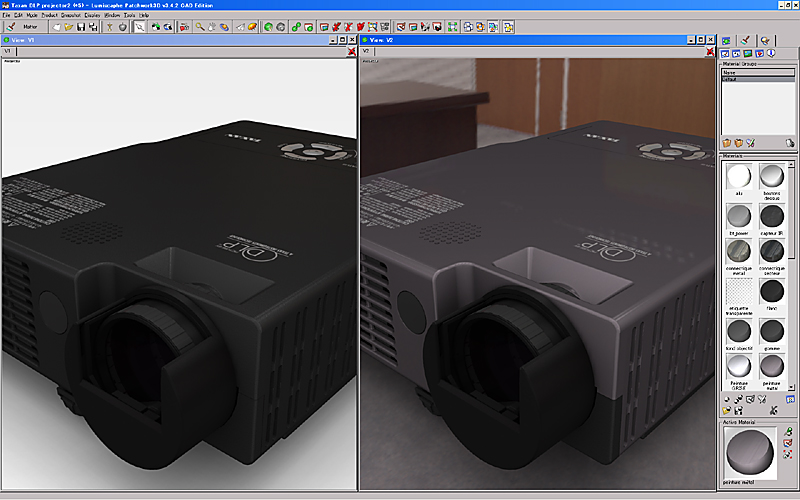
Task: Open the Snapshot menu
Action: coord(70,16)
